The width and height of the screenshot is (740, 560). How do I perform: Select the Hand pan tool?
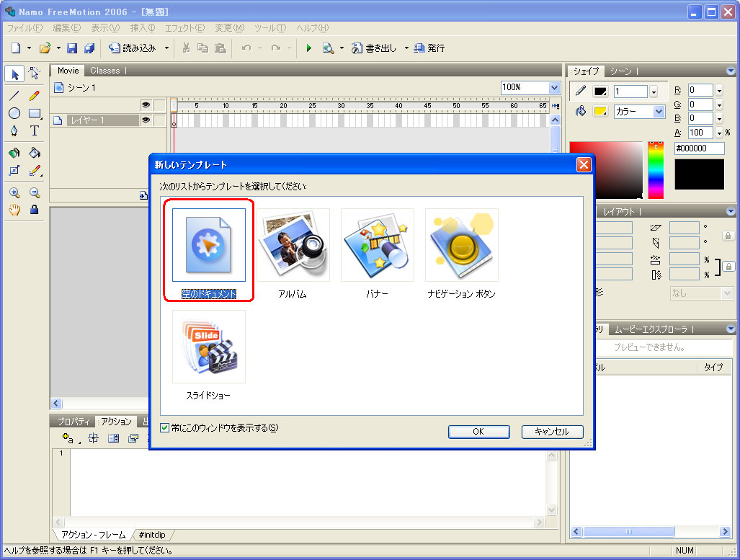14,210
